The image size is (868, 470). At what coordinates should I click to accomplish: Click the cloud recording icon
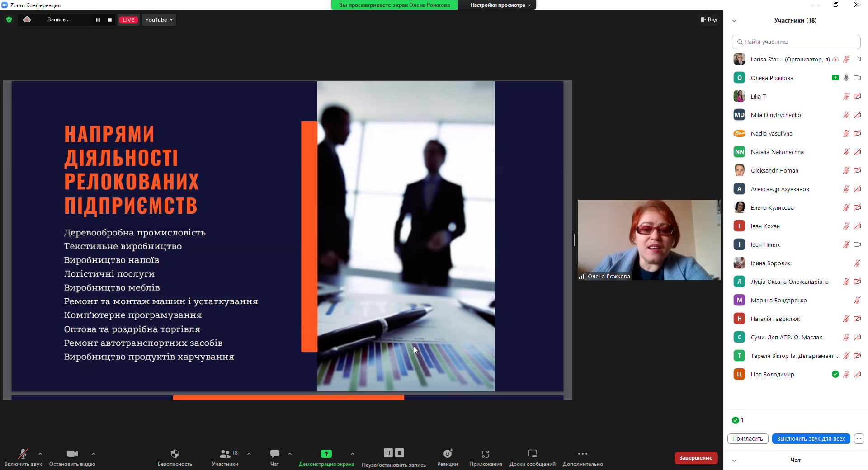27,19
